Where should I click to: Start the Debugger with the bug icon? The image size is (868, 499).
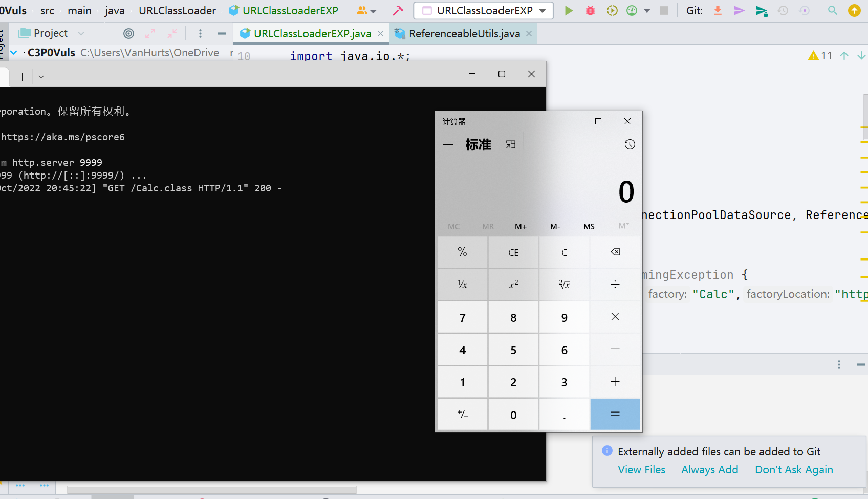click(x=590, y=10)
